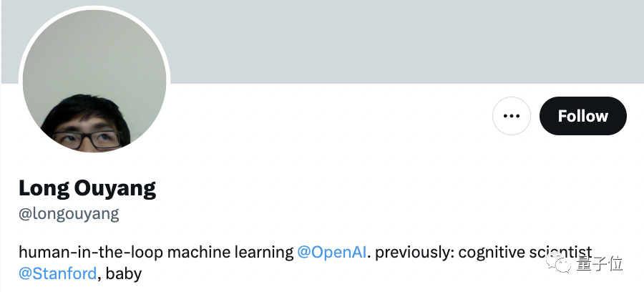Click the display name Long Ouyang

point(87,188)
